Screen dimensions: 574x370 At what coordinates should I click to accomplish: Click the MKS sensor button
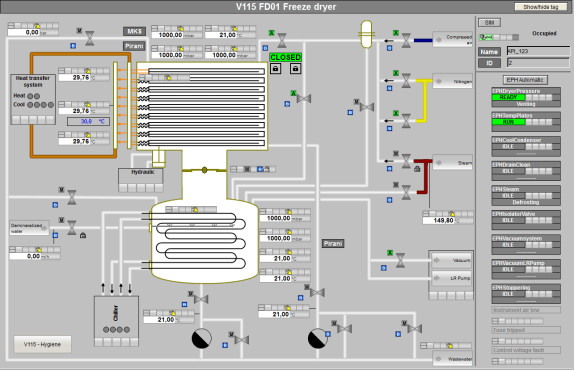click(134, 31)
